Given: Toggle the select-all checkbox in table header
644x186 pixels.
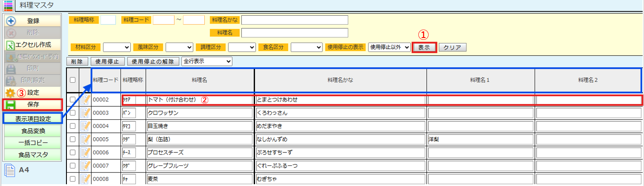Looking at the screenshot, I should click(73, 80).
